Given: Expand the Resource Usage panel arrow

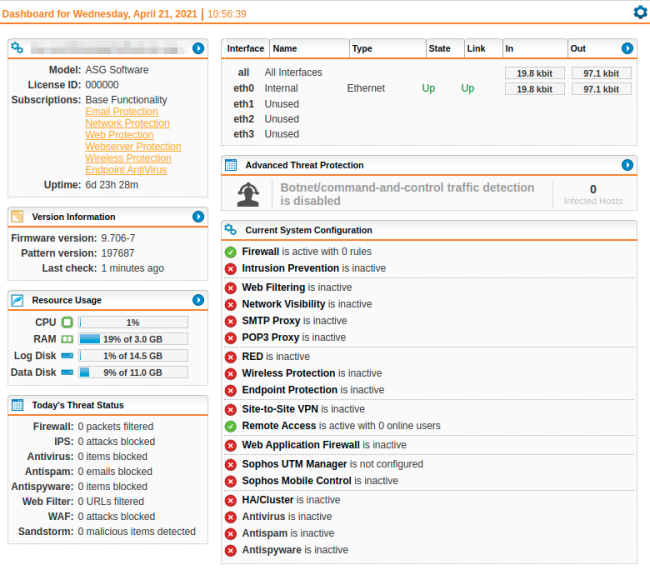Looking at the screenshot, I should (198, 300).
